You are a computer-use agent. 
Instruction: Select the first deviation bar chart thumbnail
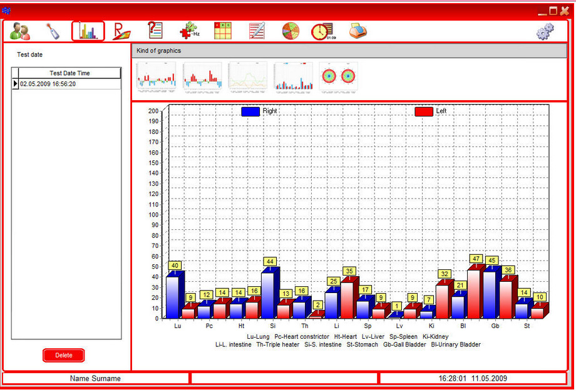[x=156, y=77]
